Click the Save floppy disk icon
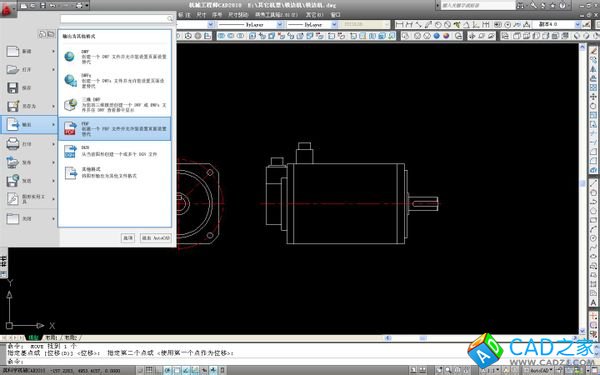Screen dimensions: 600x375 [13, 88]
